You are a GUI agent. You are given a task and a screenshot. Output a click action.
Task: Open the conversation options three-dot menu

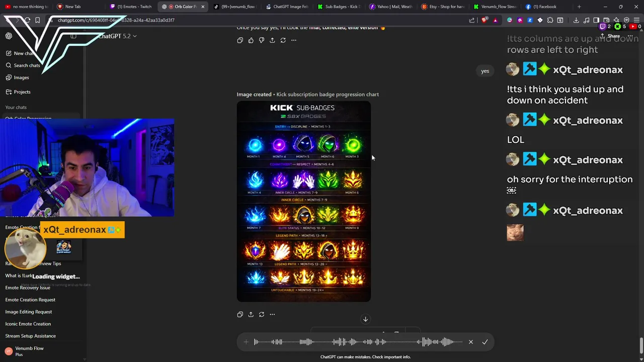(x=630, y=36)
